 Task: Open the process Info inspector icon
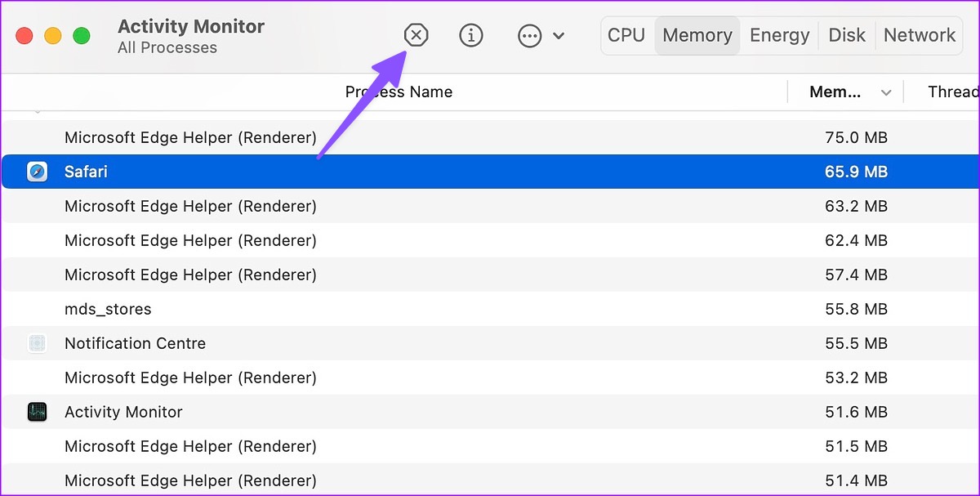[471, 35]
